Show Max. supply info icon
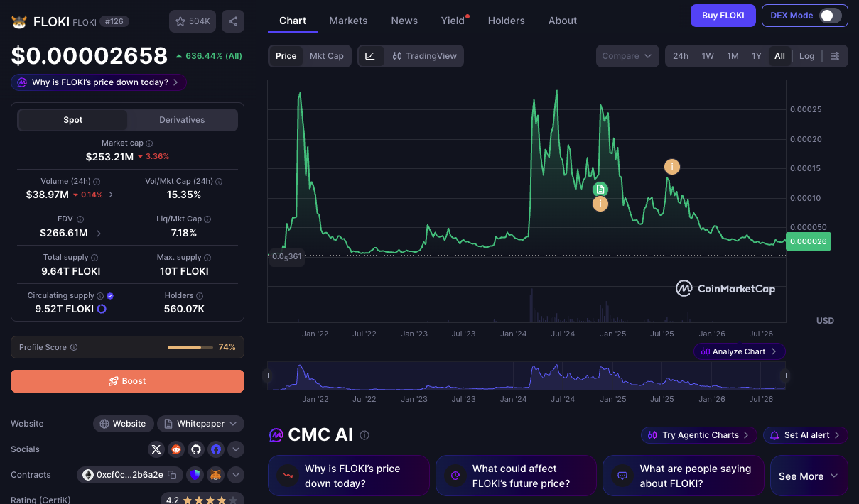This screenshot has width=859, height=504. pos(208,258)
